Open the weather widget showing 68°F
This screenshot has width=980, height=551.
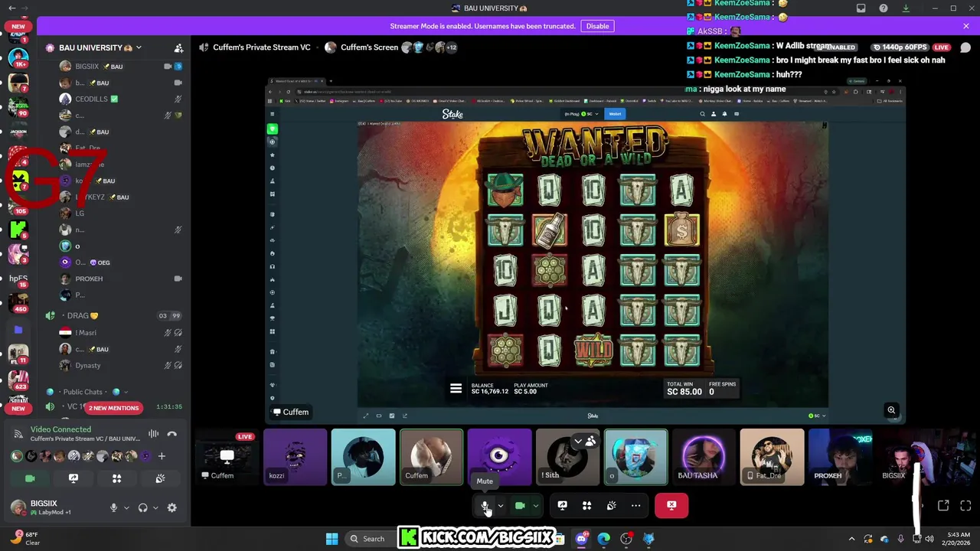27,539
